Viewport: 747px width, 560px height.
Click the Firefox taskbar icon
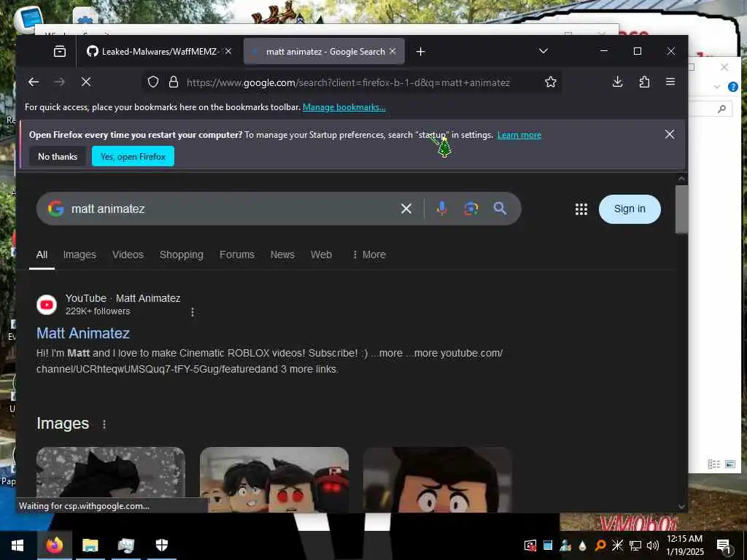[54, 545]
